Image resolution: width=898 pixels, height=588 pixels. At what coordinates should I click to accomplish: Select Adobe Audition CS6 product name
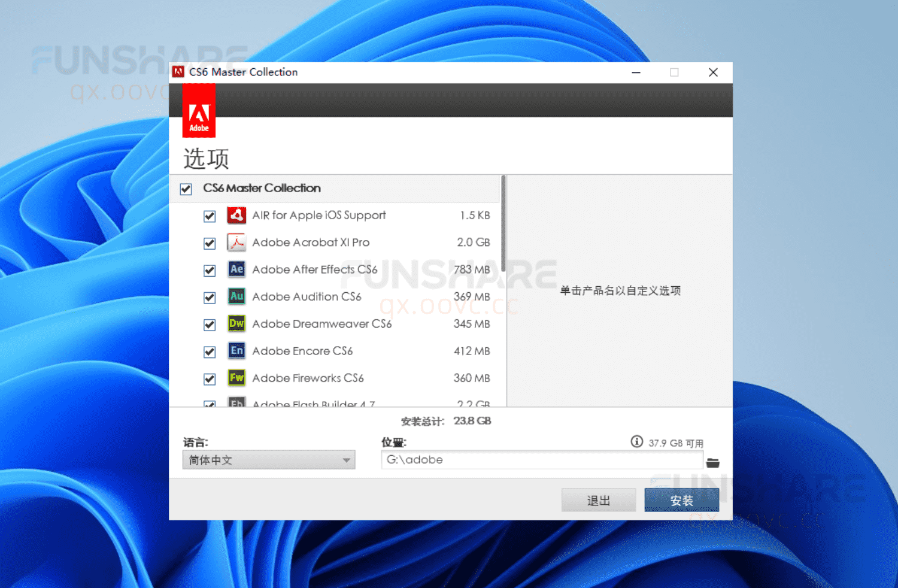point(307,296)
